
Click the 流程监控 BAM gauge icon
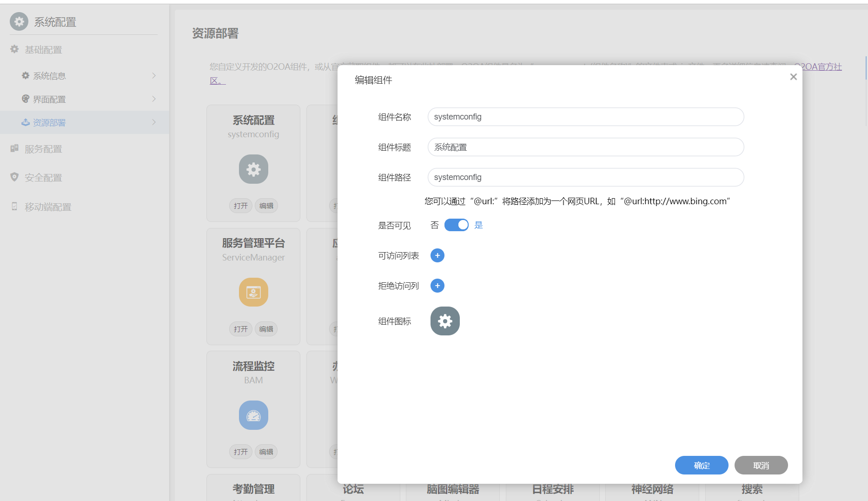coord(253,415)
